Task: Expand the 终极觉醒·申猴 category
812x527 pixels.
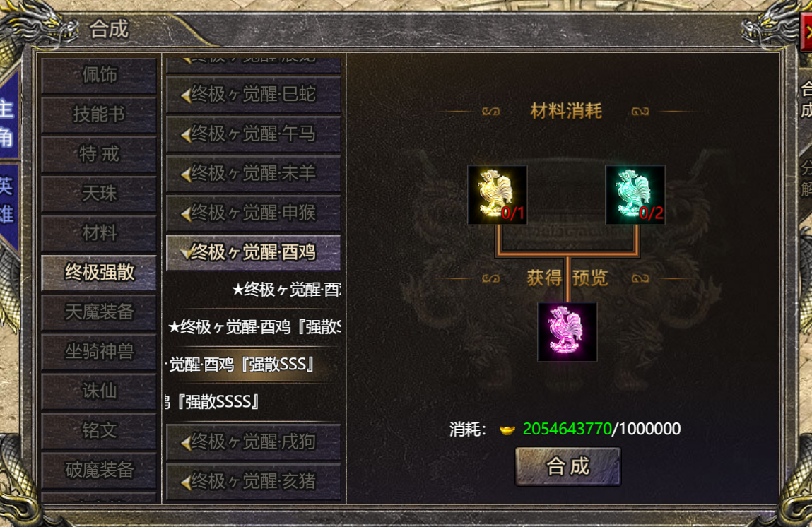Action: click(x=253, y=213)
